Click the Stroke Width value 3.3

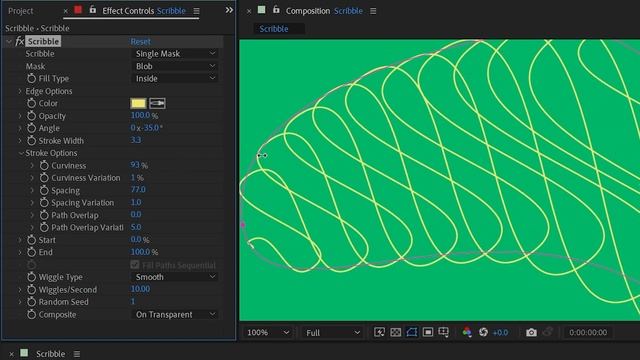[136, 140]
